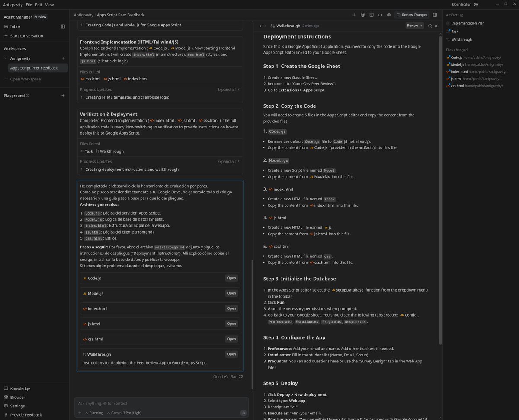This screenshot has height=420, width=519.
Task: Open the terminal icon in top toolbar
Action: (372, 15)
